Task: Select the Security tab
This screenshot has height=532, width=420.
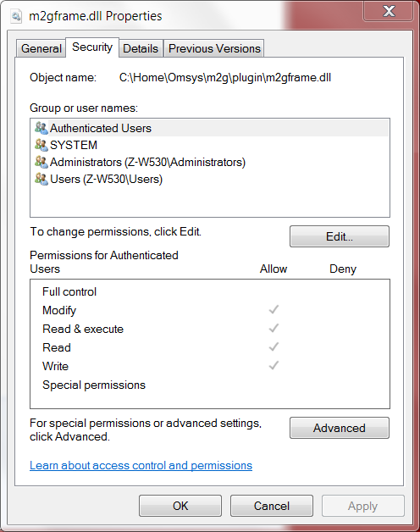Action: [x=92, y=47]
